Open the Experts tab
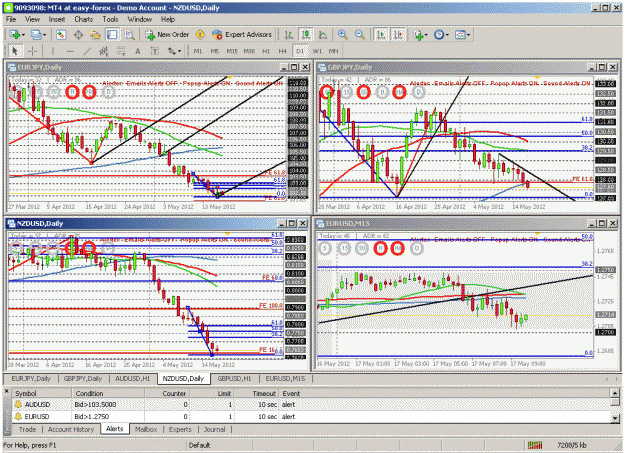The image size is (625, 453). 180,429
